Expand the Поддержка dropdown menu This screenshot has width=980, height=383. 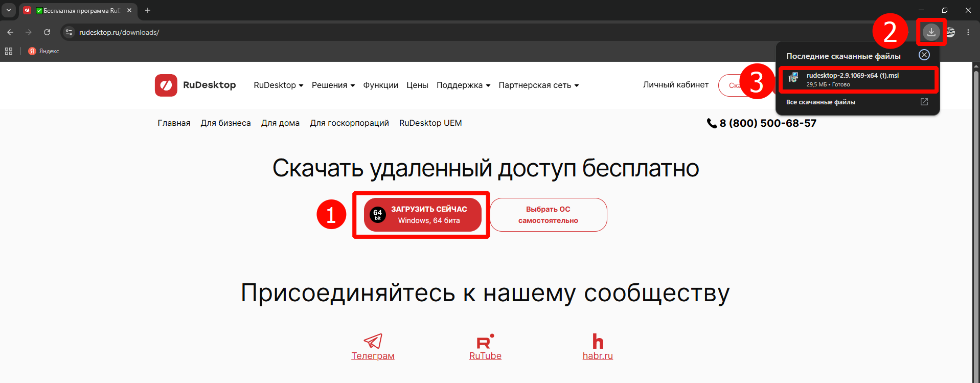pyautogui.click(x=464, y=85)
